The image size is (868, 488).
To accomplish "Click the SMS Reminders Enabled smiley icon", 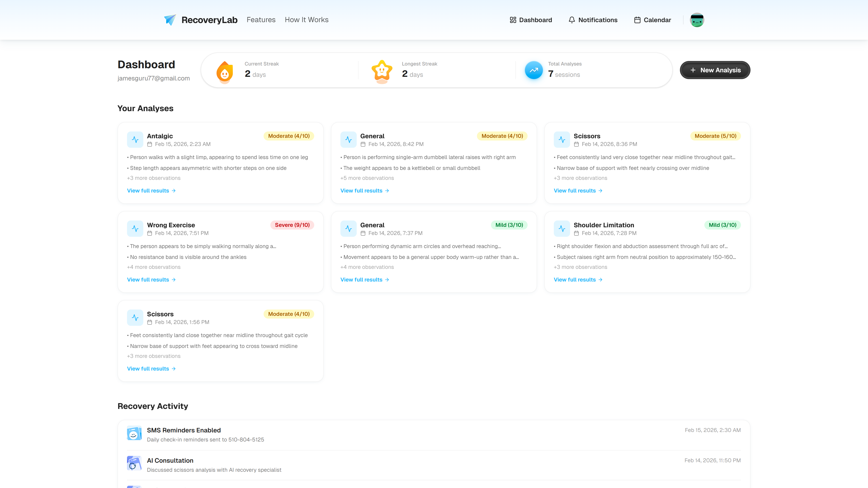I will 134,434.
